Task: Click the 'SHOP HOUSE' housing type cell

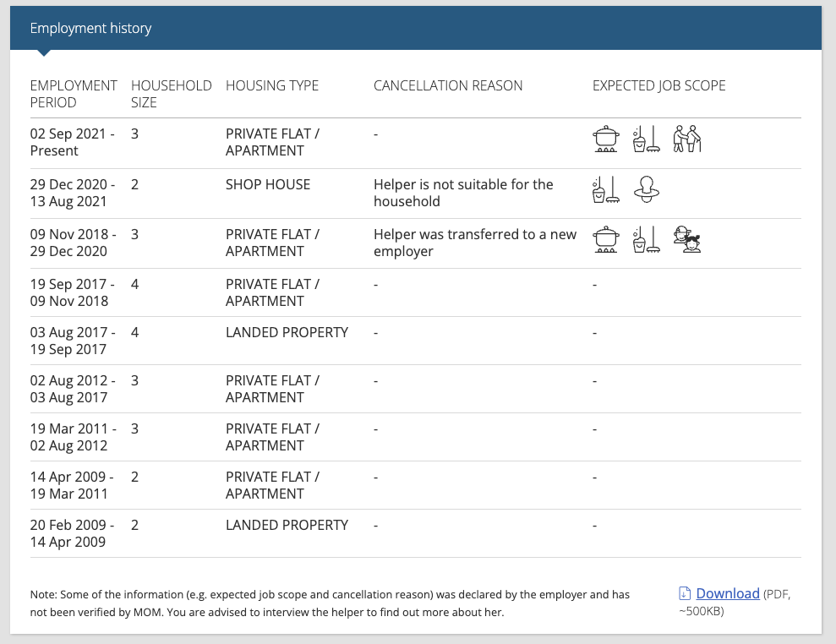Action: click(x=268, y=184)
